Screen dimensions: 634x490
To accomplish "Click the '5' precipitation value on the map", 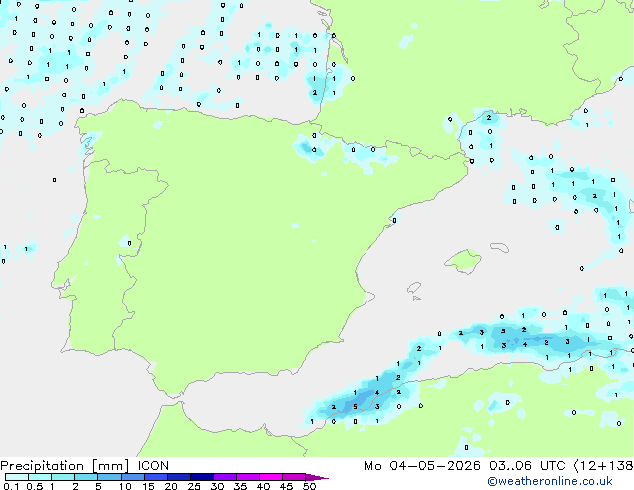I will (355, 407).
